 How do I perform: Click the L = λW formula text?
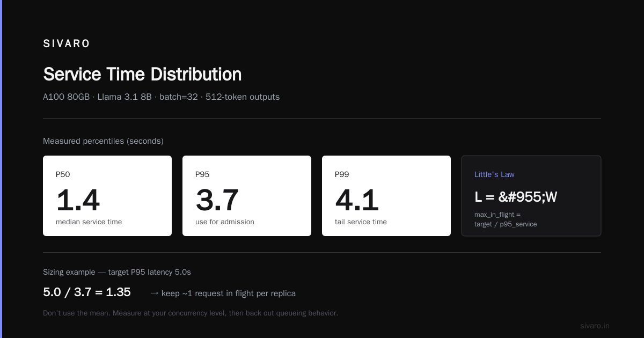click(x=516, y=197)
